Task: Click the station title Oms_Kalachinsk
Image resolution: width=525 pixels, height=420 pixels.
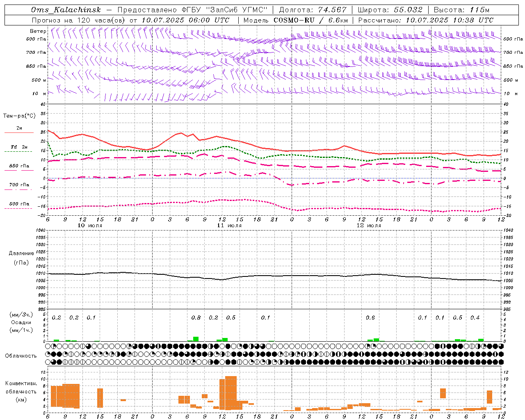Action: coord(66,10)
